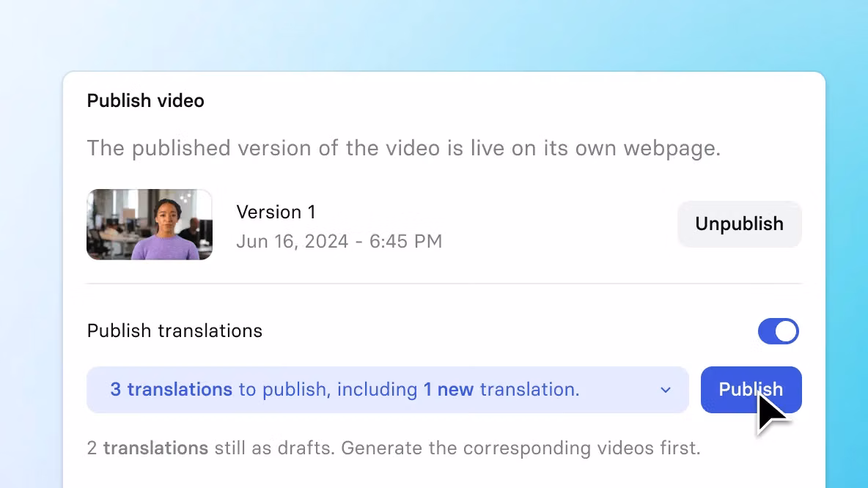The image size is (868, 488).
Task: Click the white knob of the toggle
Action: coord(786,331)
